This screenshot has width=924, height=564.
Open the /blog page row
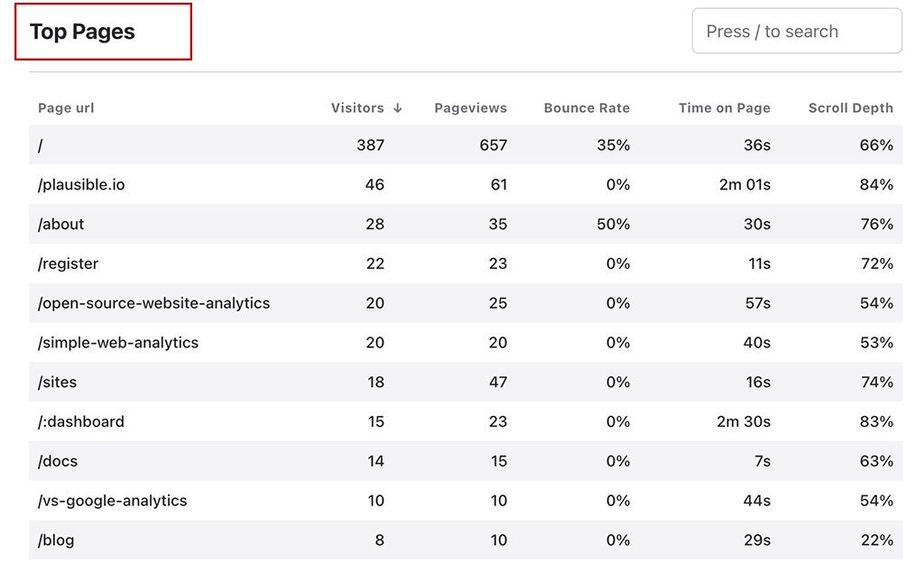[x=55, y=540]
